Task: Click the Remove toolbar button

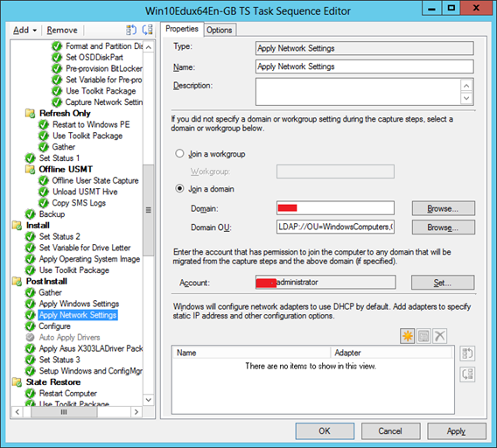Action: tap(62, 30)
